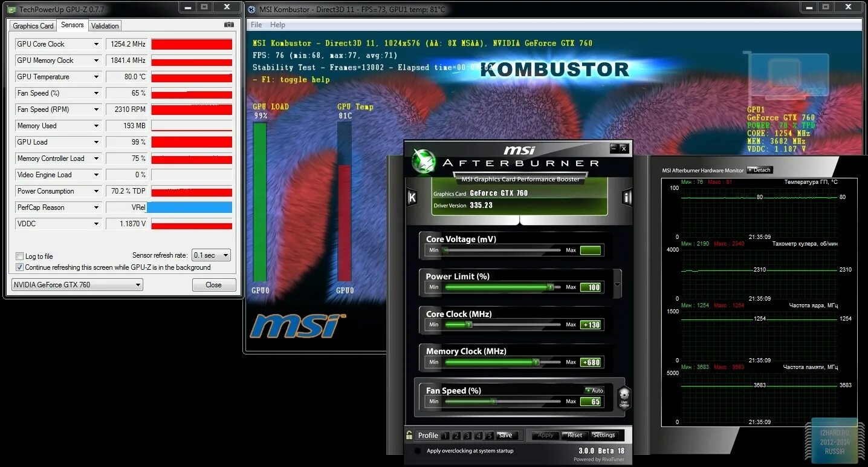Click the 1254.2 MHz core clock reading
The width and height of the screenshot is (868, 467).
tap(126, 44)
